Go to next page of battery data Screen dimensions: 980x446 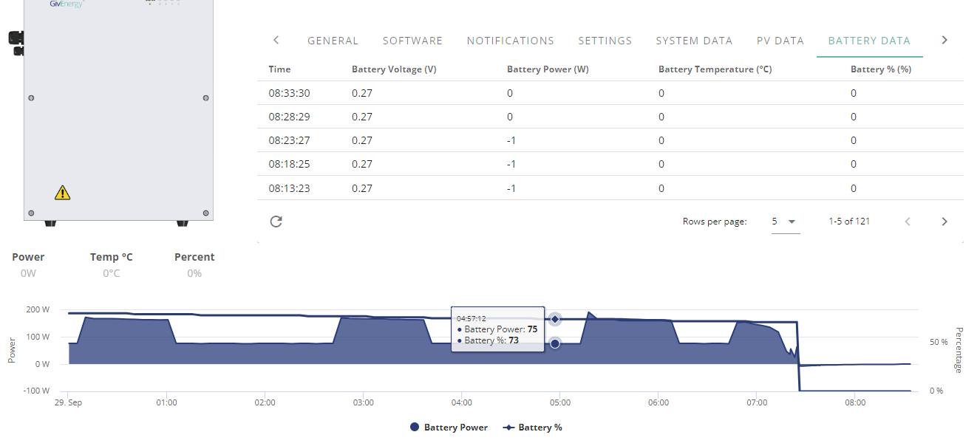(944, 222)
